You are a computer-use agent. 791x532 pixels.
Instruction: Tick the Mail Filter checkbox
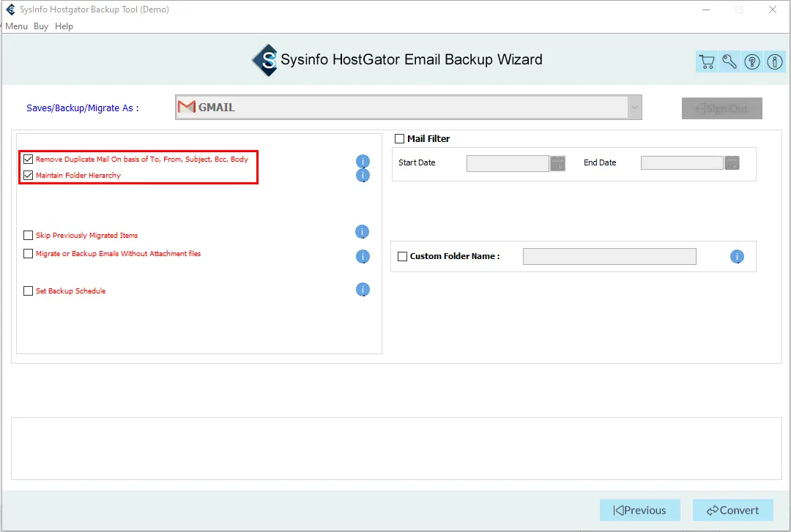pyautogui.click(x=400, y=138)
